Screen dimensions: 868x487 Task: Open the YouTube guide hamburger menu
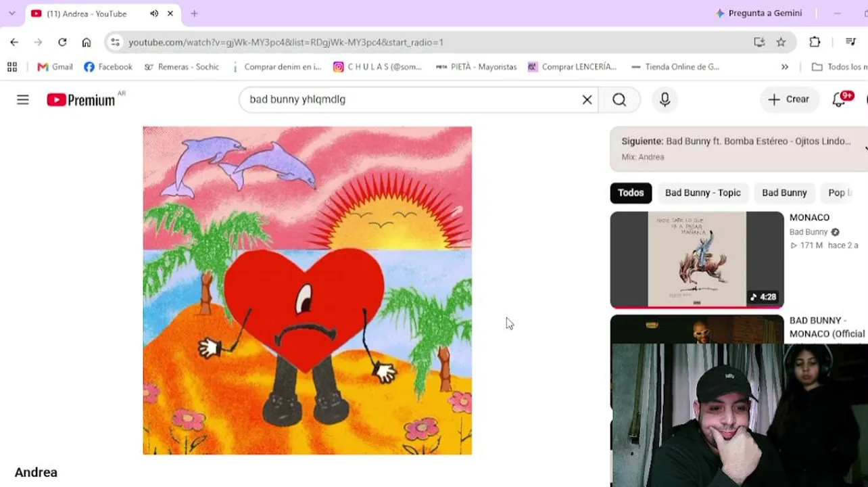pos(23,100)
